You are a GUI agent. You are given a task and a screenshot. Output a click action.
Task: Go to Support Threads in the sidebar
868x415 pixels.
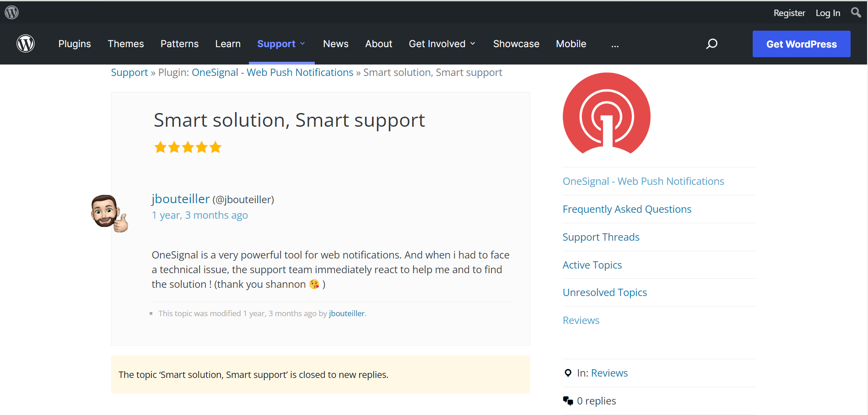click(x=601, y=237)
